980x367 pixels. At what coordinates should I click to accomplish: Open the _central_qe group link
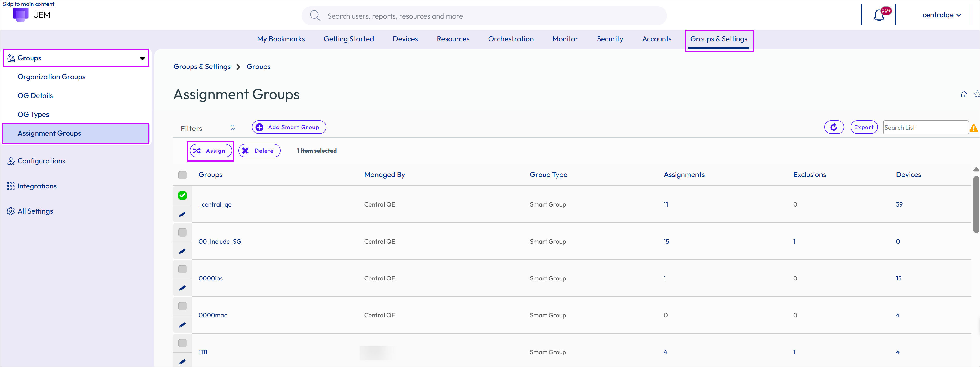point(215,205)
